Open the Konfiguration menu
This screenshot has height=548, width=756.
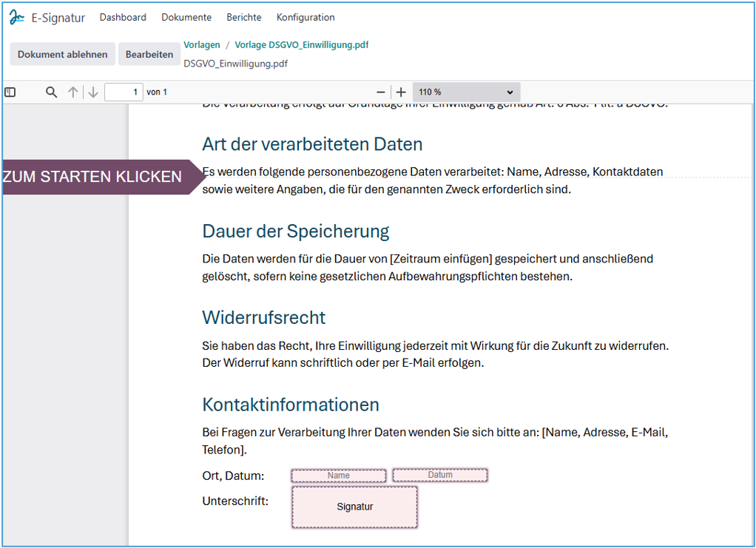coord(306,17)
